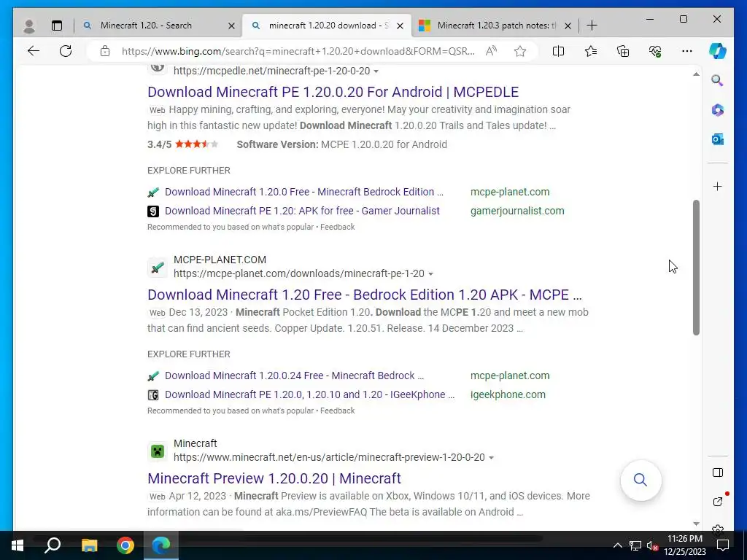Viewport: 747px width, 560px height.
Task: Open the Windows Start menu
Action: 18,545
